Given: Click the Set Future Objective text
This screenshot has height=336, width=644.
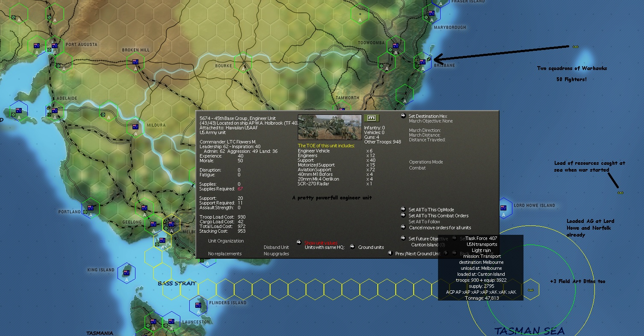Looking at the screenshot, I should [x=428, y=239].
